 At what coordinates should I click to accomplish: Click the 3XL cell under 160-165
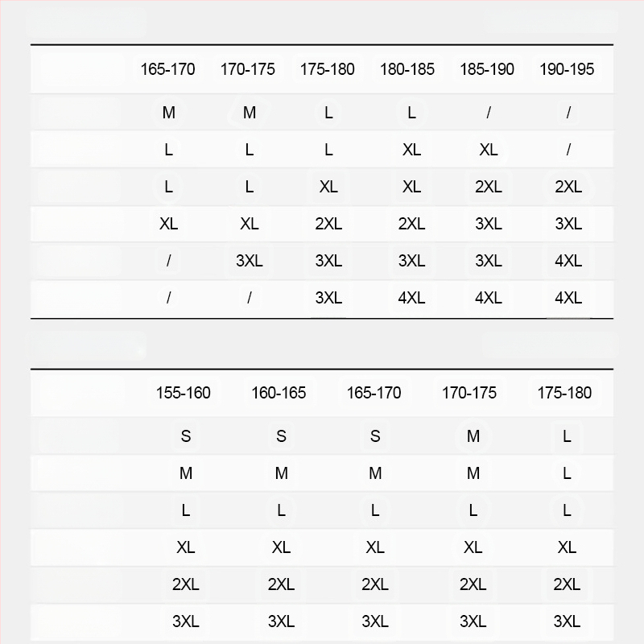(281, 621)
